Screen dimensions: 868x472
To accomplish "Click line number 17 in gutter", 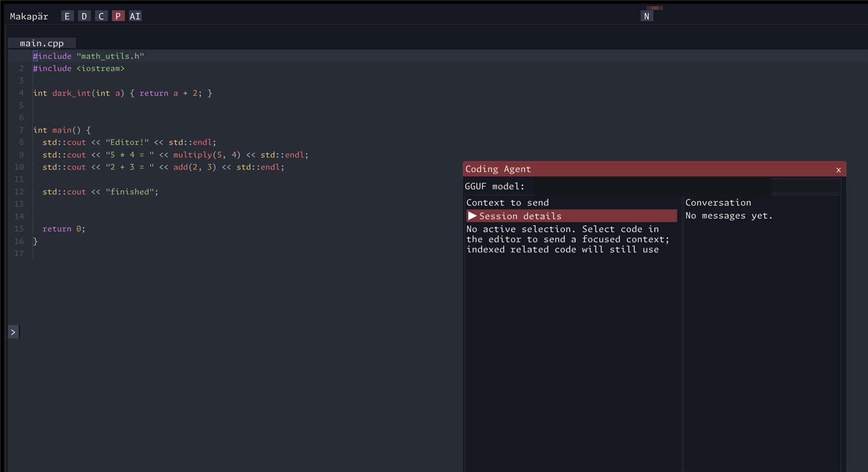I will tap(19, 253).
